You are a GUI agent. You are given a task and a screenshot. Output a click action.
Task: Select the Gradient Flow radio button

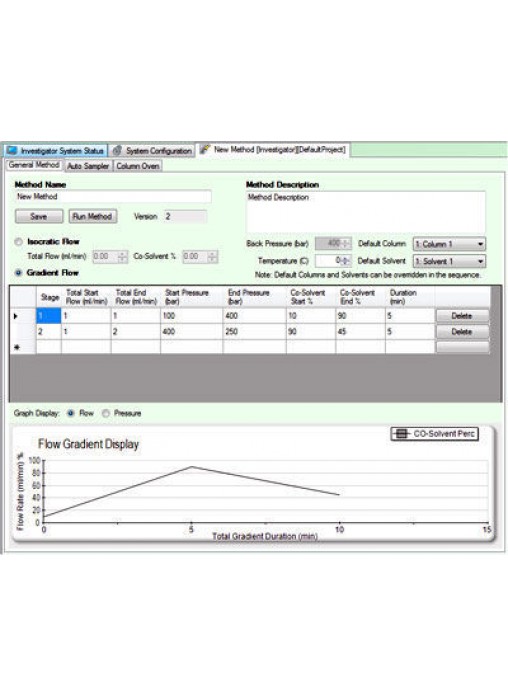(x=19, y=273)
